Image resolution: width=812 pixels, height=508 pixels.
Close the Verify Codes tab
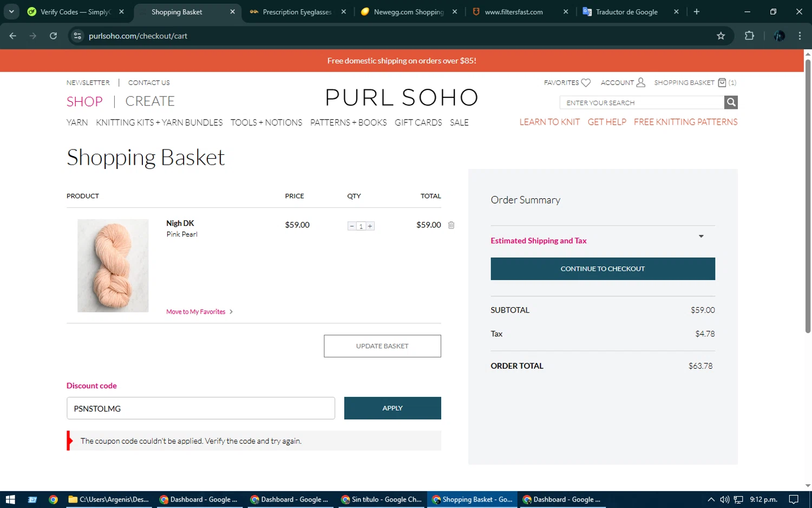pyautogui.click(x=121, y=11)
